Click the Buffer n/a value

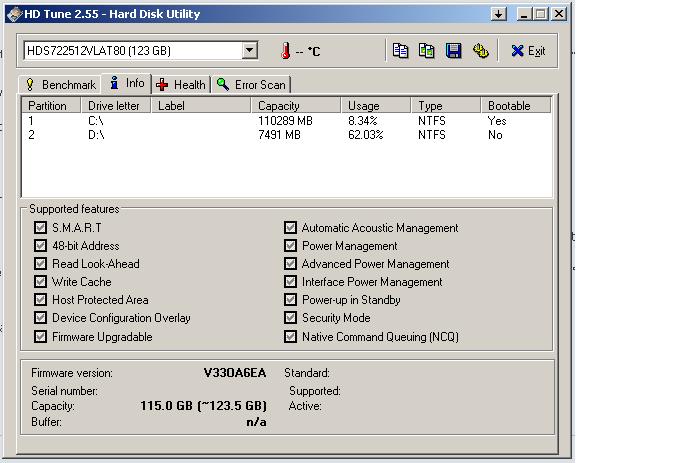[x=256, y=422]
